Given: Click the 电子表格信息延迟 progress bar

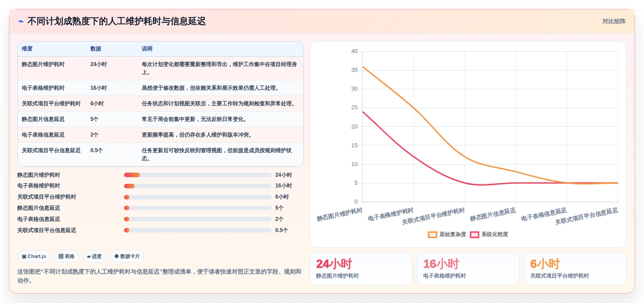Looking at the screenshot, I should [198, 219].
